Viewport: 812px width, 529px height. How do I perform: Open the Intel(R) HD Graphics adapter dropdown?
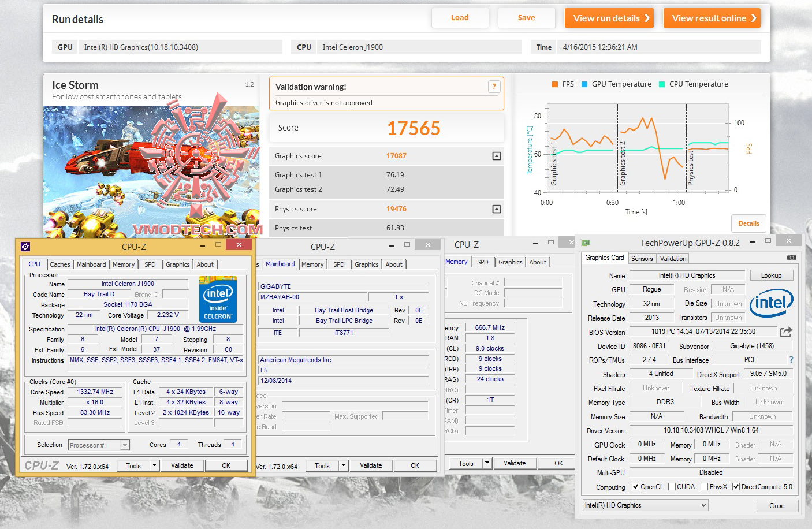645,505
